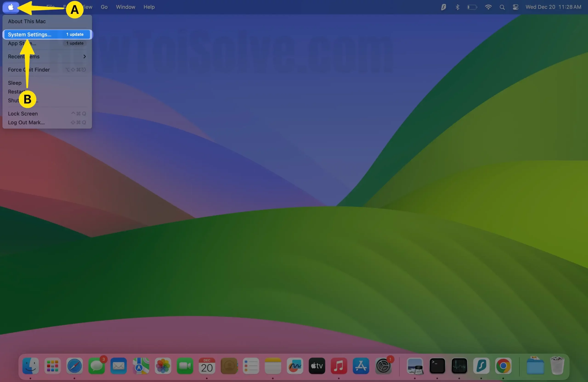Open the Window menu
Viewport: 588px width, 382px height.
[x=125, y=7]
